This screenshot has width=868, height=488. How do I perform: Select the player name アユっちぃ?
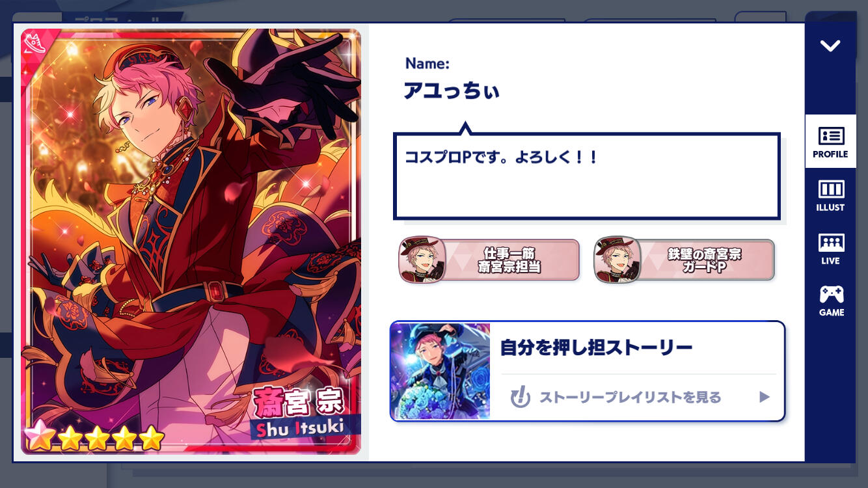point(452,91)
